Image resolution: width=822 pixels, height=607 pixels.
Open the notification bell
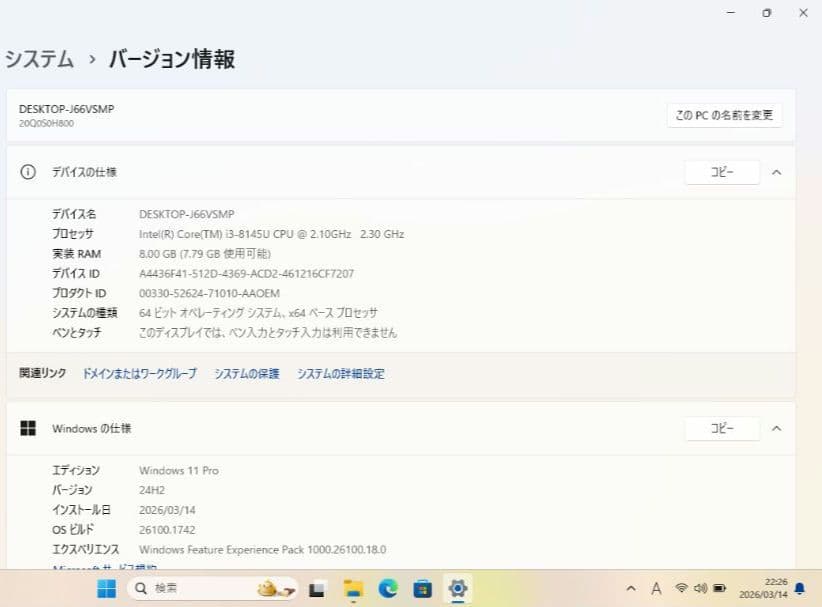click(x=800, y=590)
